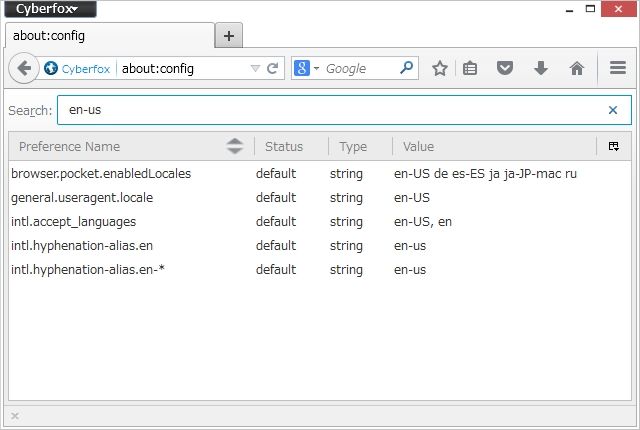This screenshot has width=640, height=430.
Task: Open the downloads arrow icon
Action: 541,68
